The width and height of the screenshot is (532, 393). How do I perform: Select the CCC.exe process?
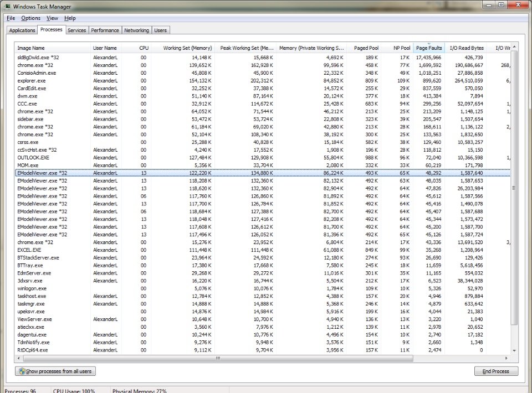click(x=263, y=104)
